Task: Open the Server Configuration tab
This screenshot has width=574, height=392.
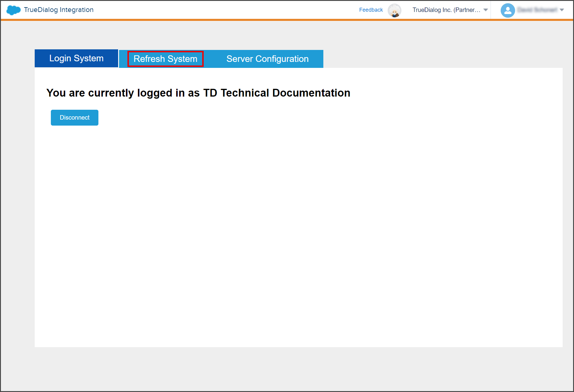Action: pyautogui.click(x=267, y=59)
